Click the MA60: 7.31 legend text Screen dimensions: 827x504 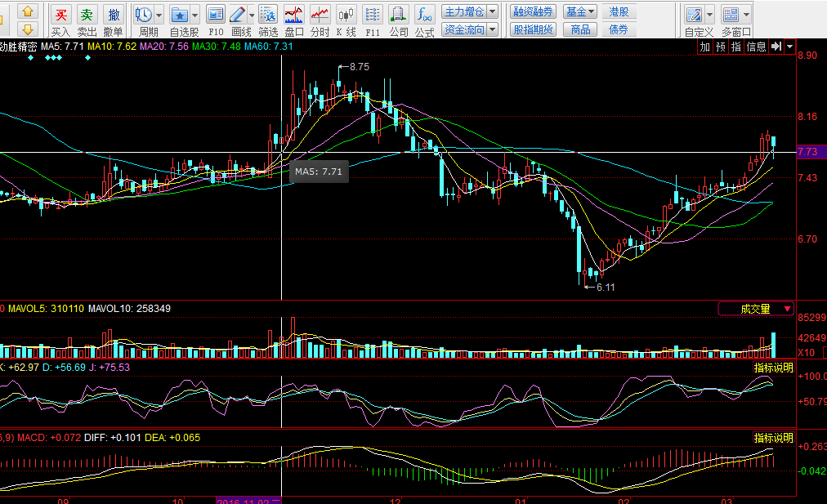point(269,47)
